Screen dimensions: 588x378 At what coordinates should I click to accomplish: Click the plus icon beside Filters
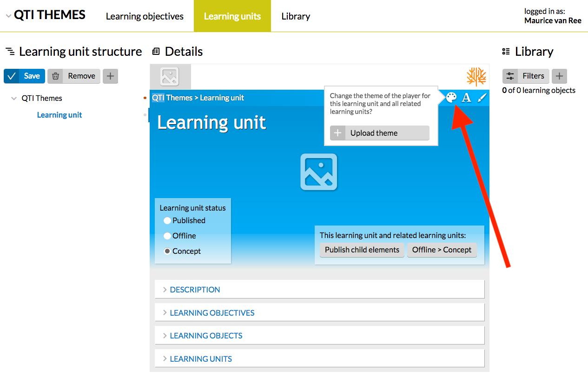click(x=559, y=76)
